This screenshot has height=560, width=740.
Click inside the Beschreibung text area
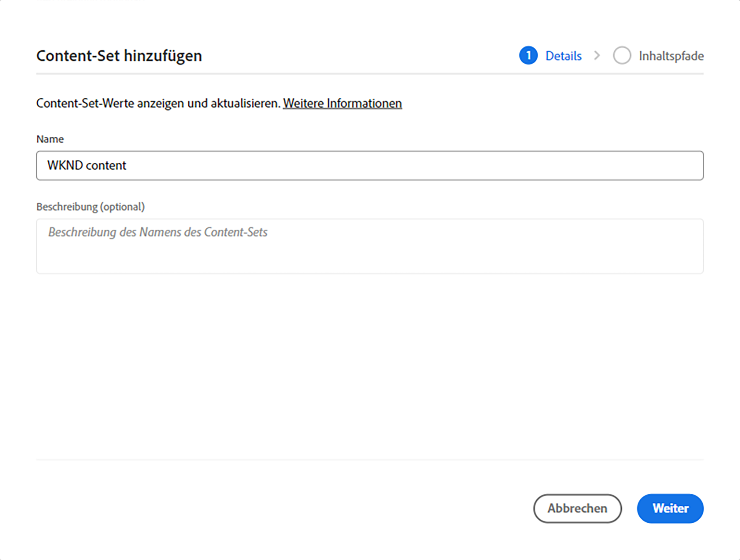tap(370, 246)
